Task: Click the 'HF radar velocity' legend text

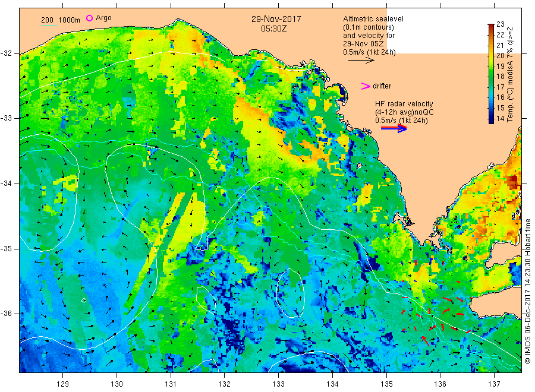Action: [404, 103]
